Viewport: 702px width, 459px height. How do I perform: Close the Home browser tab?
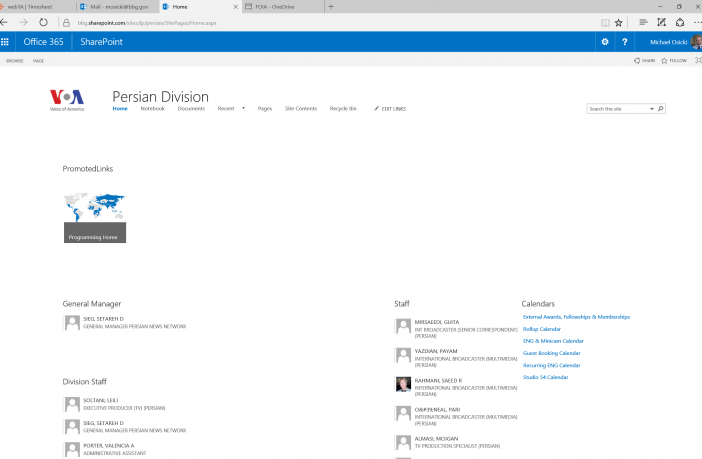click(235, 7)
